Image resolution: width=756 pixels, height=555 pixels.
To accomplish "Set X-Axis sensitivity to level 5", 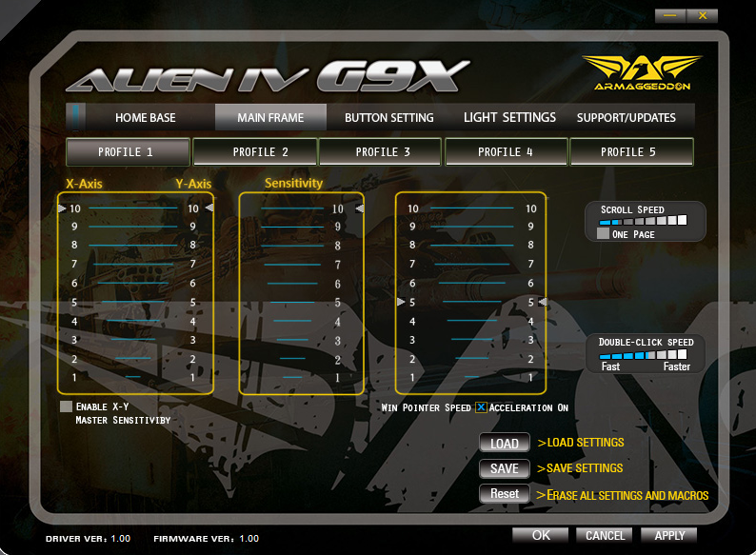I will tap(74, 303).
